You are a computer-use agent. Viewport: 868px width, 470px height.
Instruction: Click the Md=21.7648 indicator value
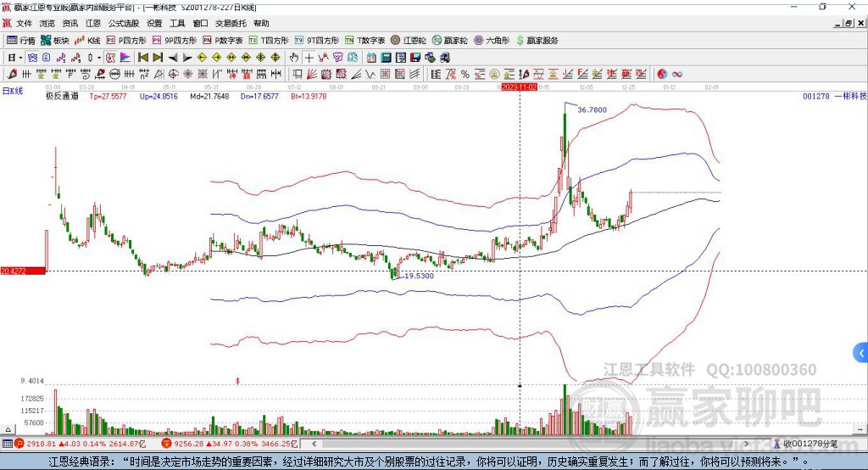pos(209,96)
